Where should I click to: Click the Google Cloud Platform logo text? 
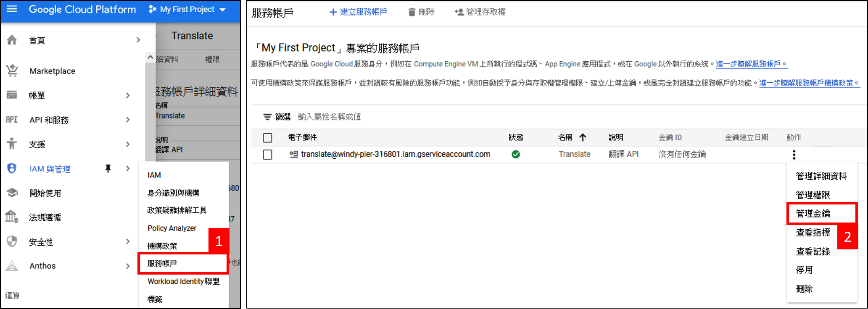[x=82, y=9]
